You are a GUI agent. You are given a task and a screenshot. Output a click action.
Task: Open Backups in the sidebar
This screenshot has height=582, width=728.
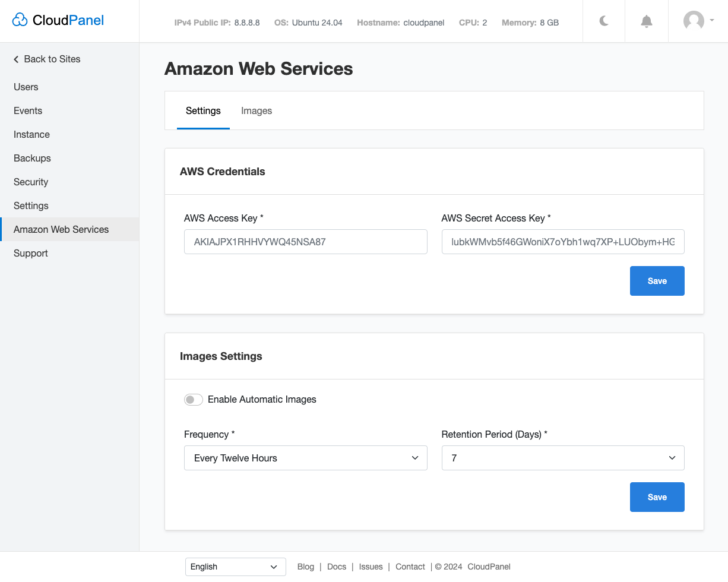(32, 158)
